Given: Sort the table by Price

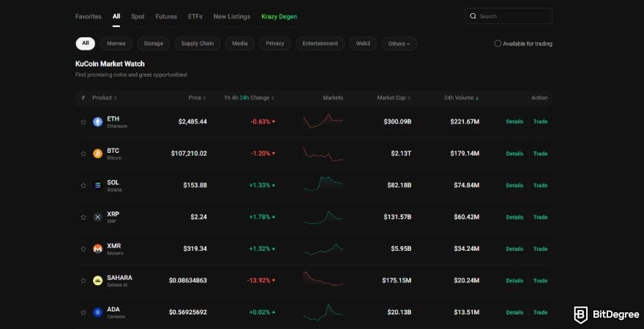Looking at the screenshot, I should 197,98.
